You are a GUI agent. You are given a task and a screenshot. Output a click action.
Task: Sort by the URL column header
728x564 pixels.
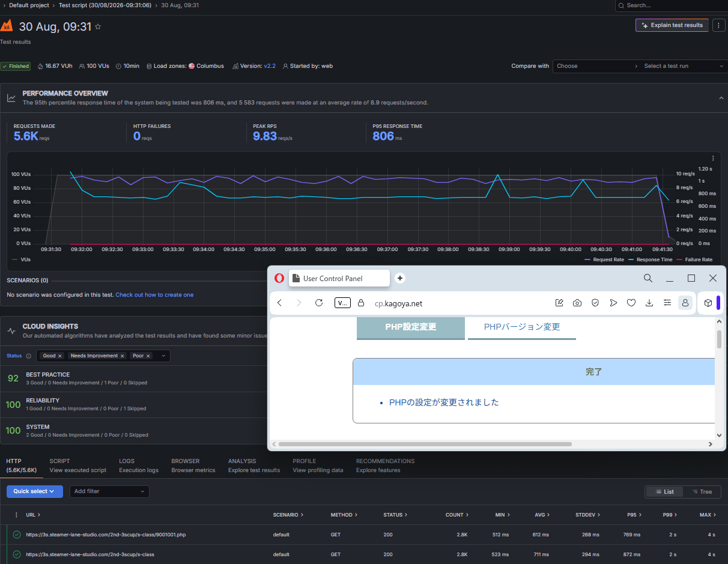tap(33, 515)
